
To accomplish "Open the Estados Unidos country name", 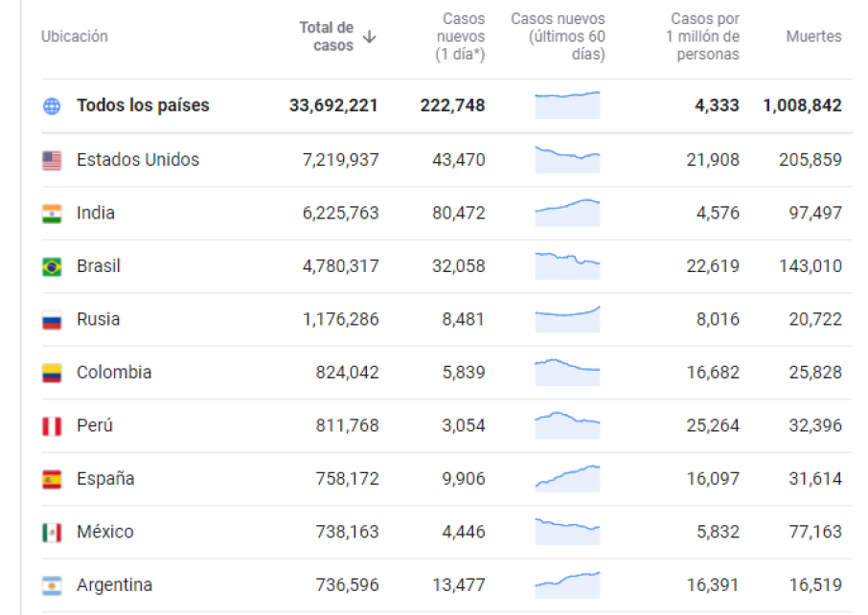I will pos(138,160).
